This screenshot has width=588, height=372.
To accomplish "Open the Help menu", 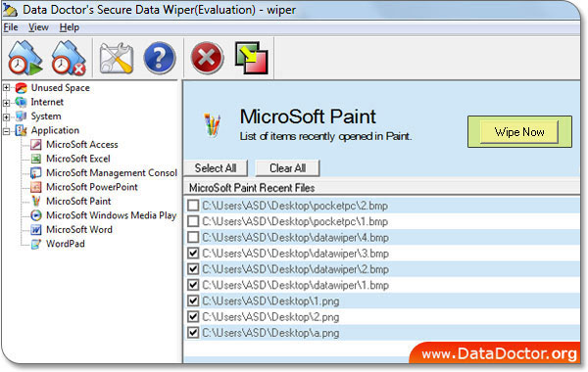I will click(70, 27).
